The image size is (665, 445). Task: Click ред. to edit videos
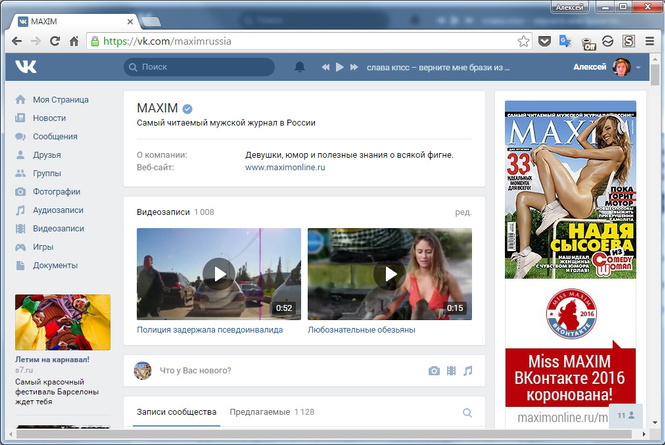pos(463,212)
